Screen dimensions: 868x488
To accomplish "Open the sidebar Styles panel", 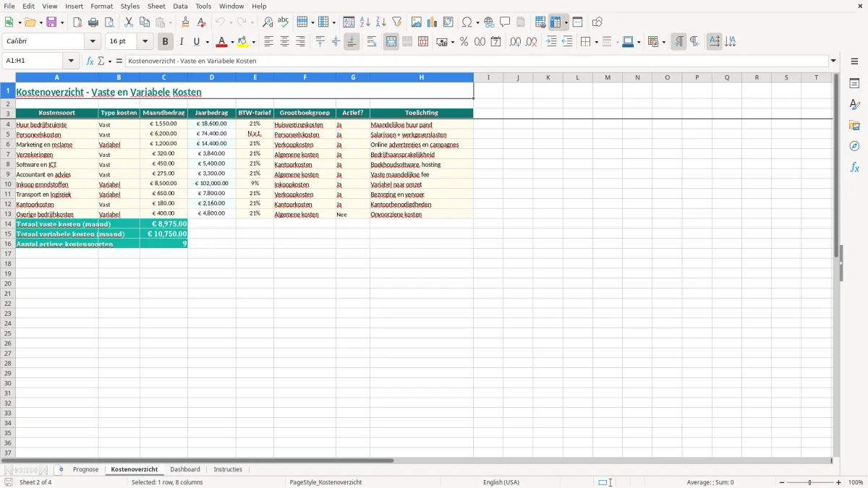I will click(854, 105).
